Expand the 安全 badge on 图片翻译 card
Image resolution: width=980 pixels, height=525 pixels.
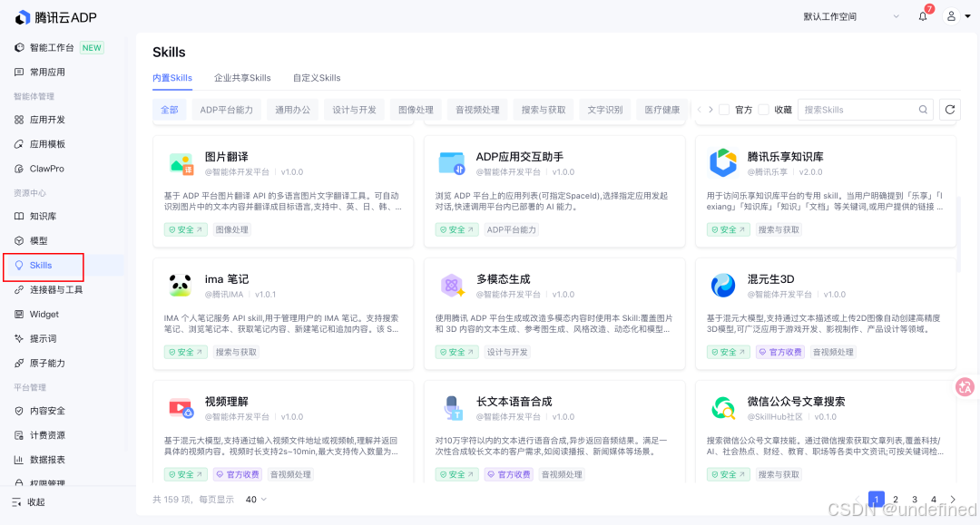185,229
